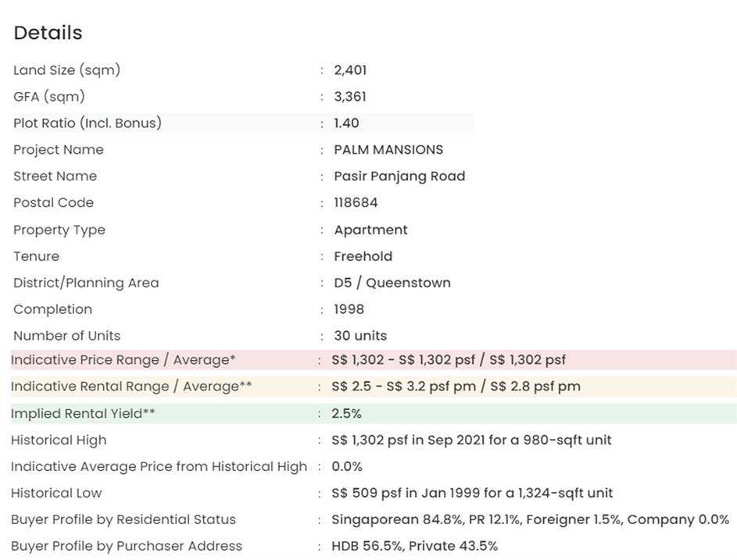Click the Apartment property type value
The width and height of the screenshot is (737, 560).
(370, 230)
